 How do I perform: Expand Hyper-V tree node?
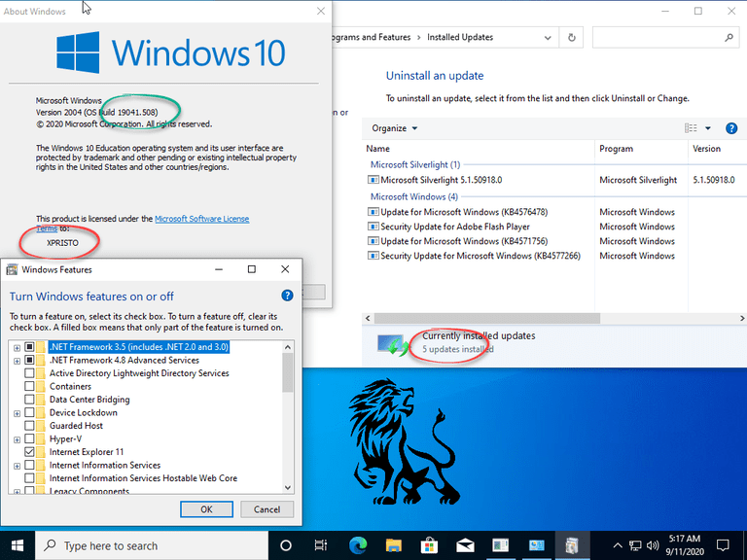[x=17, y=439]
